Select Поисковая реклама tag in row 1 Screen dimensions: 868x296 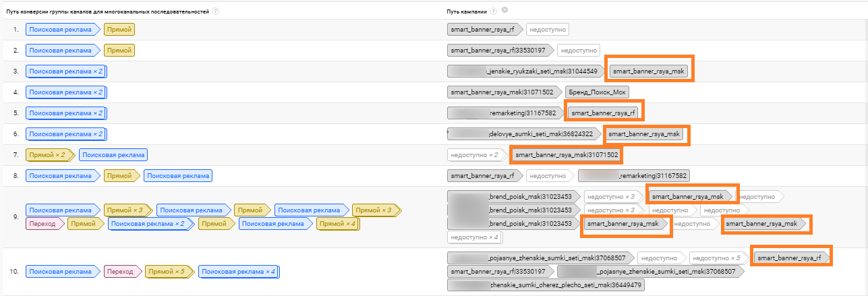[x=61, y=30]
